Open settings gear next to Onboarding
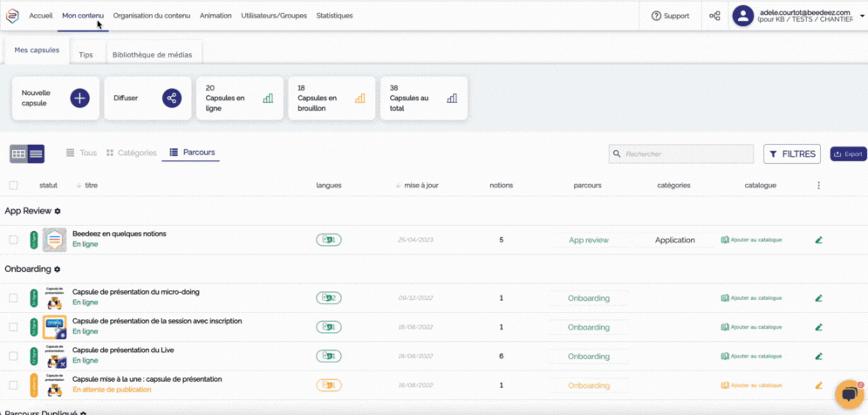The image size is (868, 415). [58, 269]
